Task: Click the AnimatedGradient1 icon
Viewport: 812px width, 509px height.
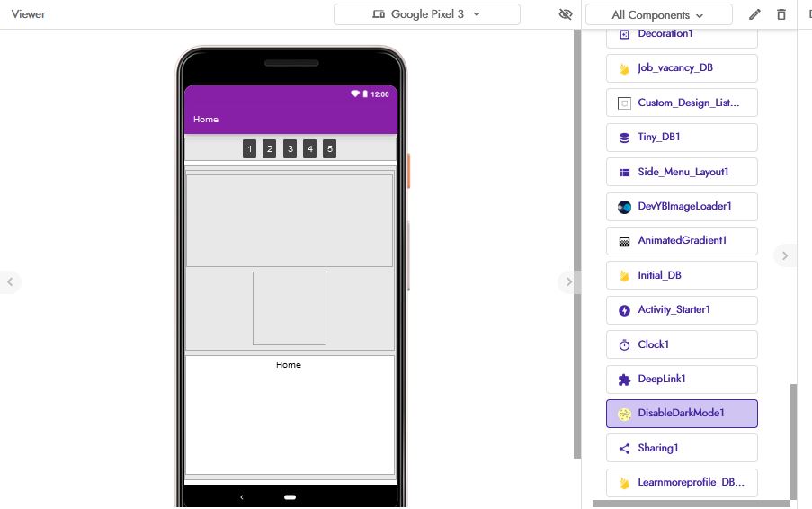Action: pos(625,242)
